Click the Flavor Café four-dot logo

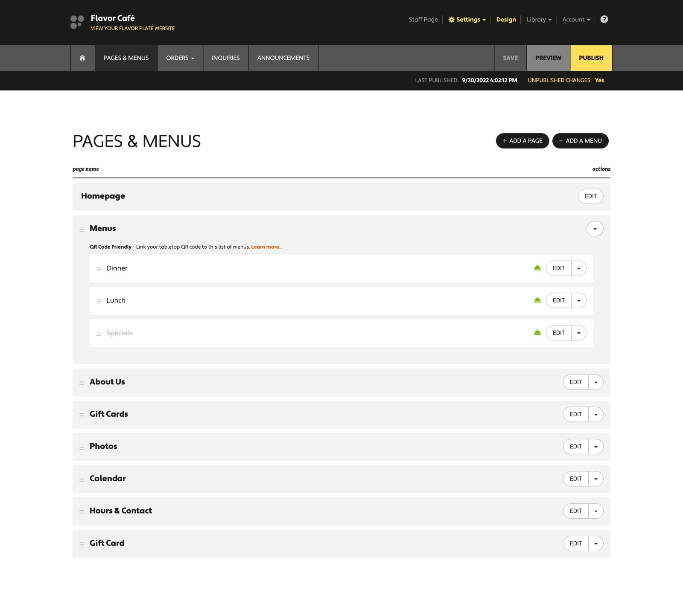[x=75, y=22]
